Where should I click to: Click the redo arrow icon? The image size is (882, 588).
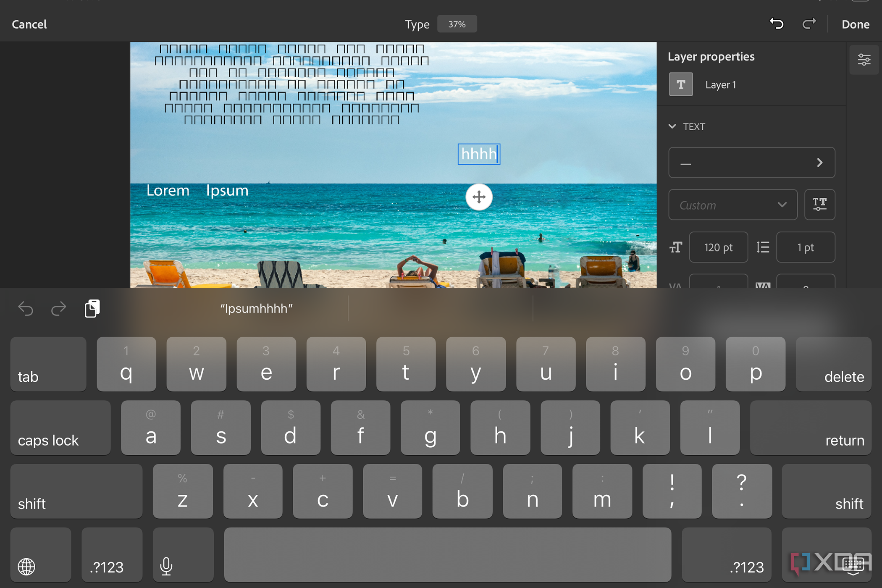[809, 24]
